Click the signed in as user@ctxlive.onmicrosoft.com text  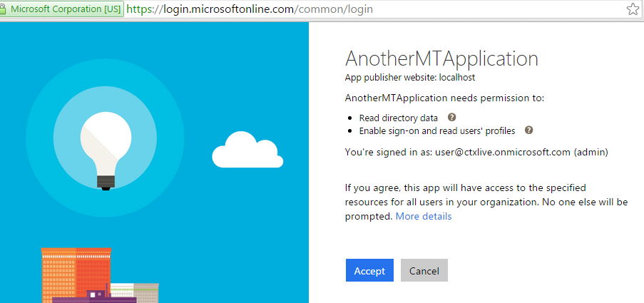click(x=476, y=153)
